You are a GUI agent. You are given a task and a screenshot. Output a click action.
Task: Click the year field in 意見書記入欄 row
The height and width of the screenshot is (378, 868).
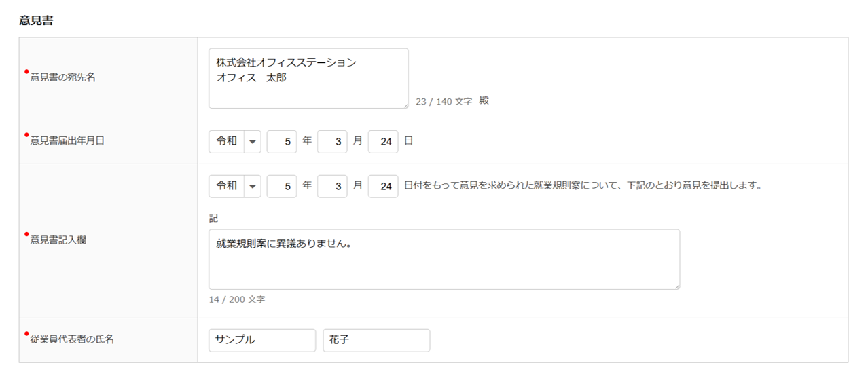click(x=282, y=186)
